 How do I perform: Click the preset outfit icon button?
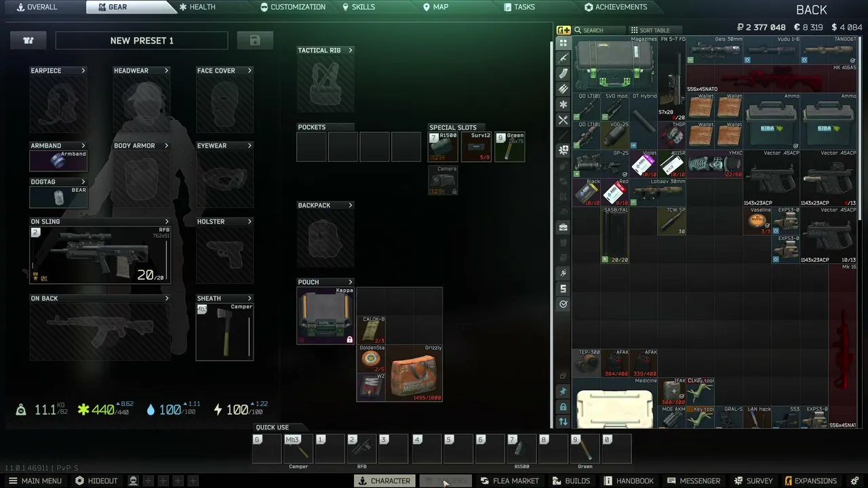click(28, 41)
